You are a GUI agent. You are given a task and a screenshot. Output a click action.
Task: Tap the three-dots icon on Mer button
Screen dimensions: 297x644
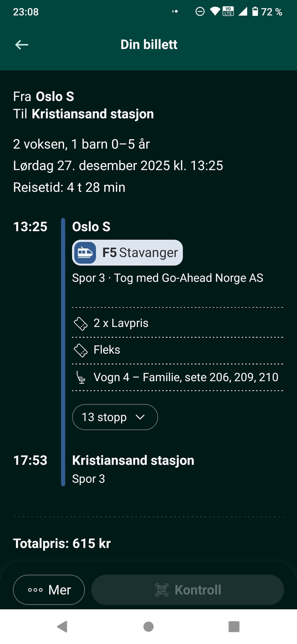[35, 590]
